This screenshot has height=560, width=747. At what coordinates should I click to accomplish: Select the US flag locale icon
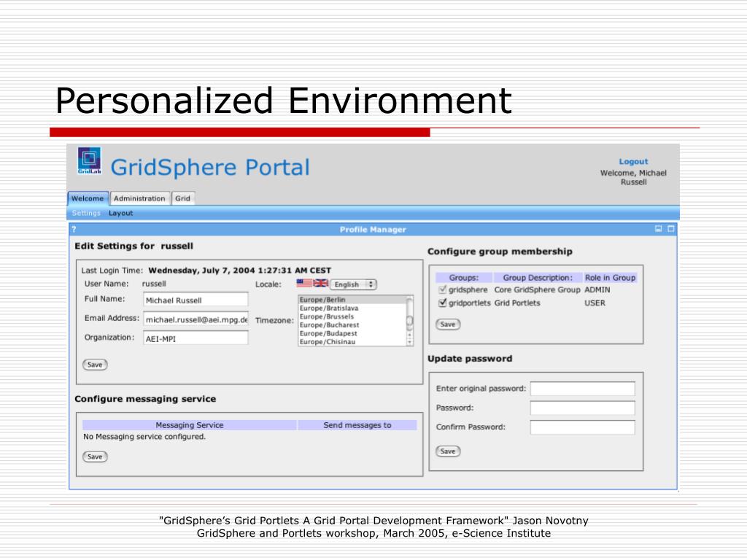click(x=304, y=284)
